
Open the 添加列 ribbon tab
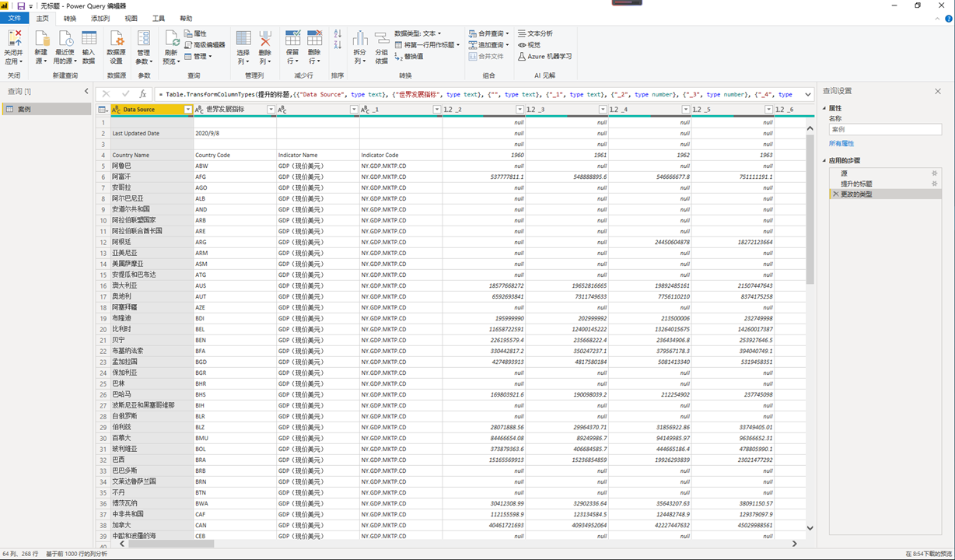pyautogui.click(x=100, y=18)
